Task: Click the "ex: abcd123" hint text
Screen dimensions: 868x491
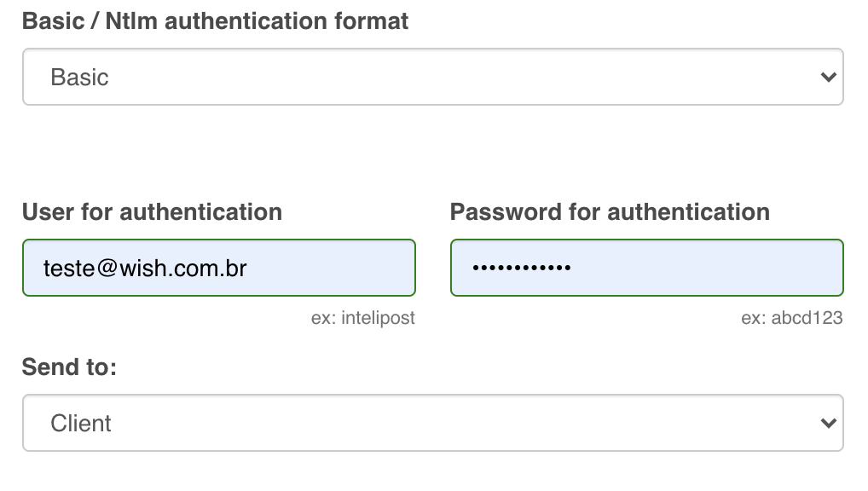Action: 792,318
